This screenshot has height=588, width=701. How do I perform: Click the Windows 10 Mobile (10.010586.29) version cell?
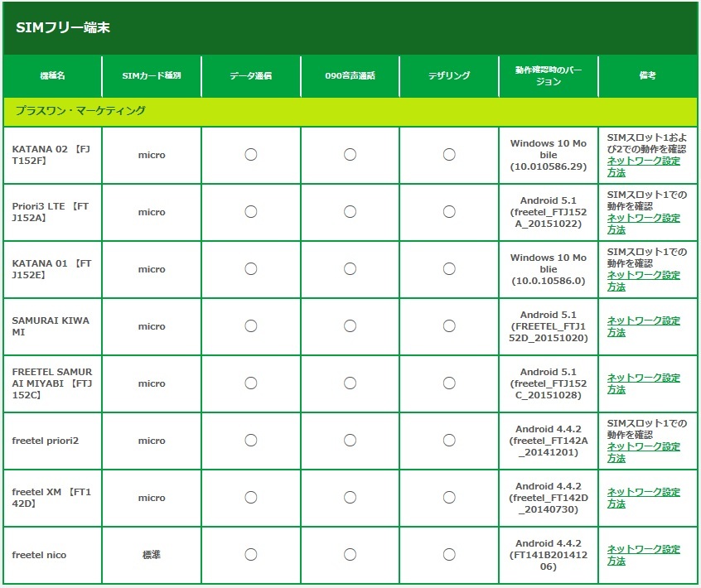tap(549, 155)
